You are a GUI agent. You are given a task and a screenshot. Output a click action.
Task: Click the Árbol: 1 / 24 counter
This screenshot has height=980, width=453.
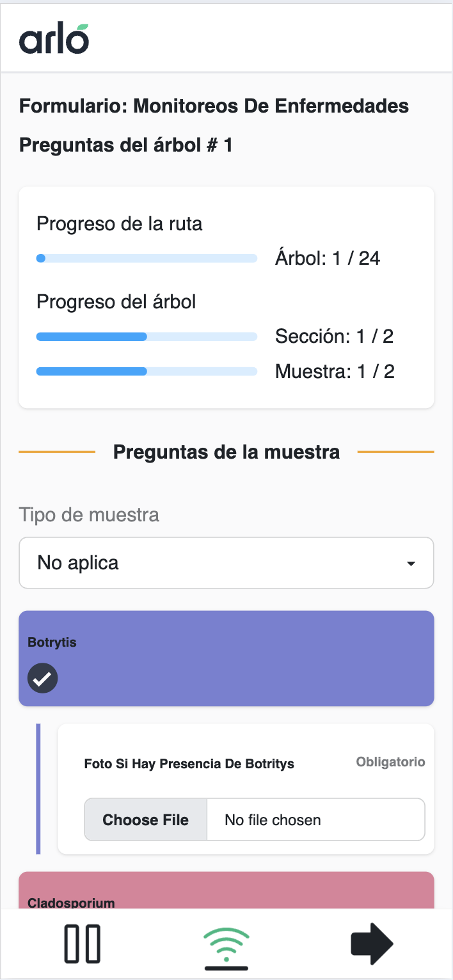pyautogui.click(x=328, y=258)
